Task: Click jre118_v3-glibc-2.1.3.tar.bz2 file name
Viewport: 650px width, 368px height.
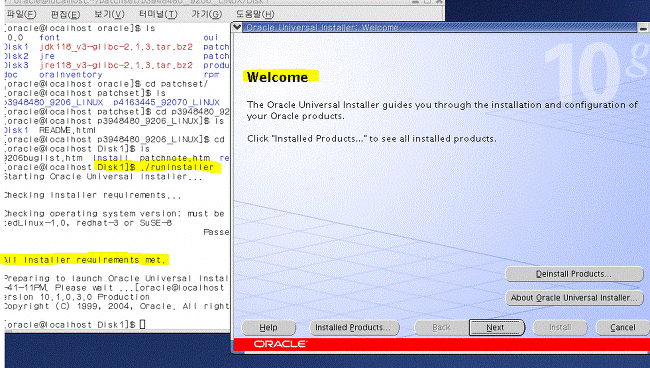Action: tap(116, 65)
